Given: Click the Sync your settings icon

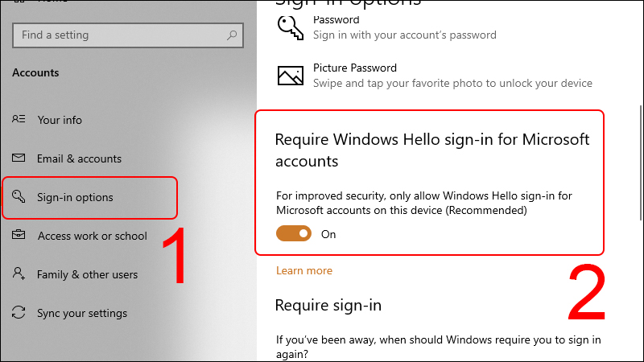Looking at the screenshot, I should pos(19,313).
